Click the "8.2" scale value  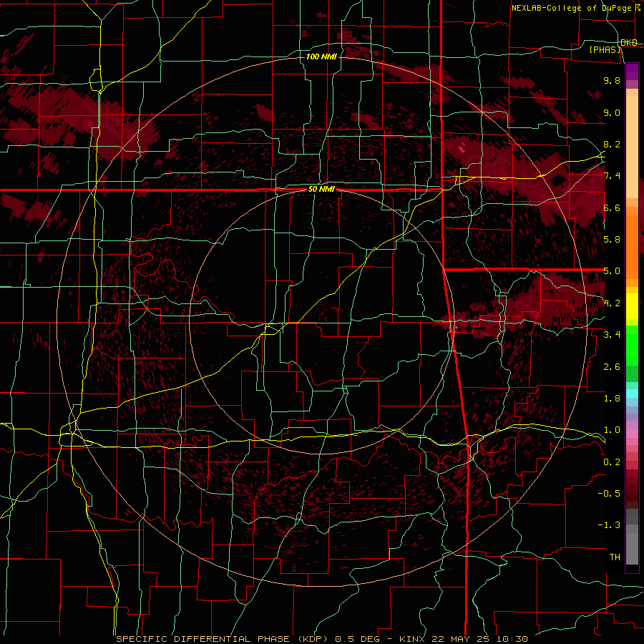point(612,144)
